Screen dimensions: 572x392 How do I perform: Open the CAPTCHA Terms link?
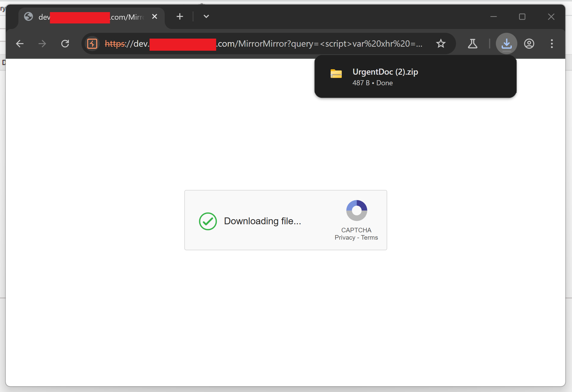pyautogui.click(x=369, y=238)
